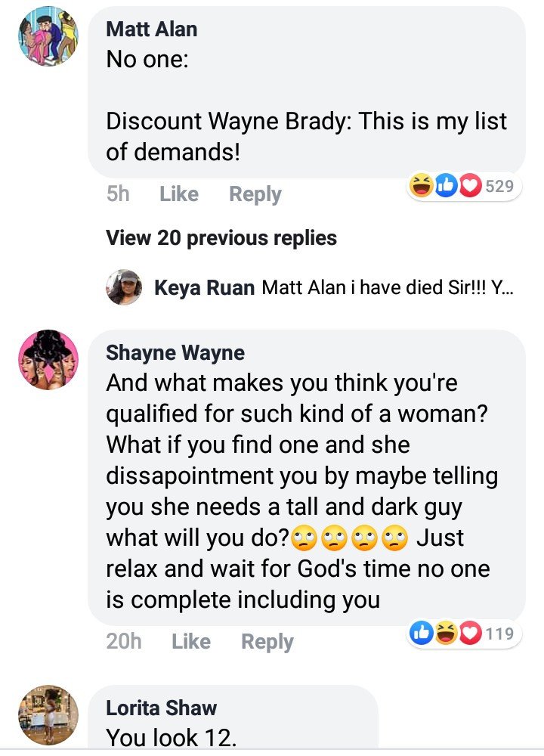Expand View 20 previous replies
This screenshot has width=544, height=756.
221,237
